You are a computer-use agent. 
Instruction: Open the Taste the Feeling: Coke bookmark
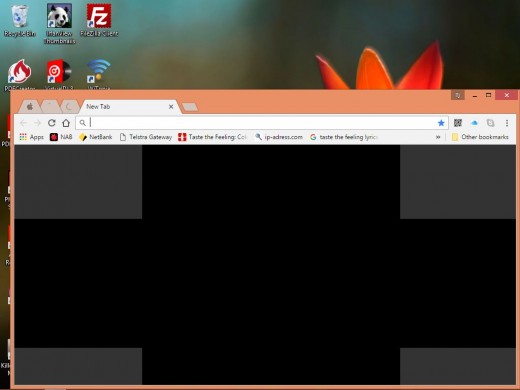(212, 137)
